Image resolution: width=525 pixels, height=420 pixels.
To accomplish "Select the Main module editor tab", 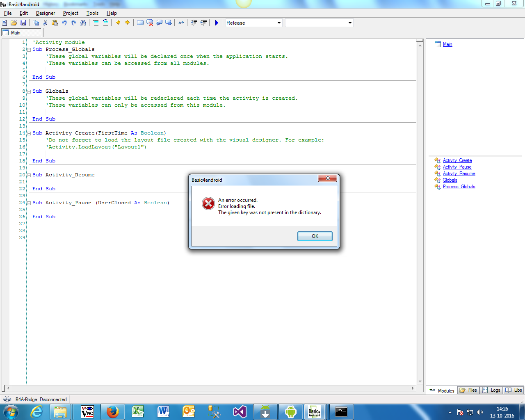I will pyautogui.click(x=21, y=33).
